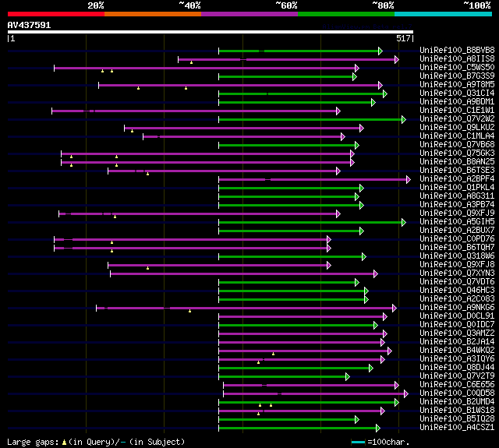Screen dimensions: 499x448
Task: Select the UniRef100_B7G3S9 hit name
Action: point(457,76)
